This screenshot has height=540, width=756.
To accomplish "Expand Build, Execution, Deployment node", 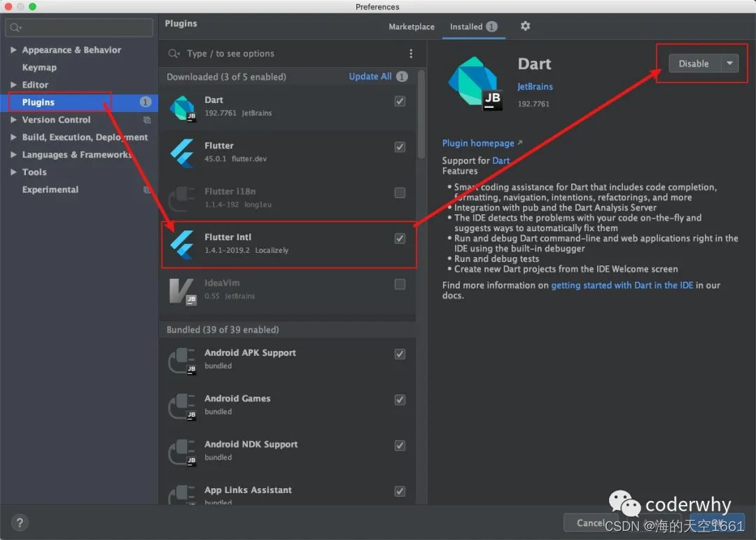I will click(13, 137).
